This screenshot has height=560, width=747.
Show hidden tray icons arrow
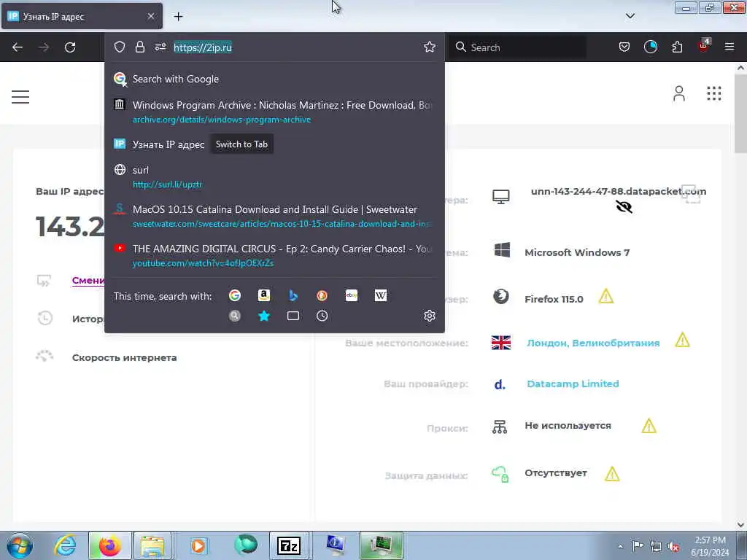(620, 546)
